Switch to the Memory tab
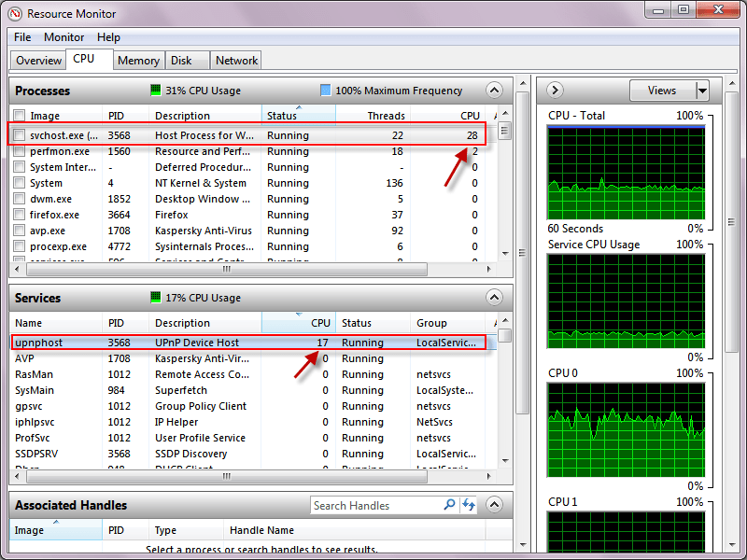The image size is (747, 560). tap(138, 60)
